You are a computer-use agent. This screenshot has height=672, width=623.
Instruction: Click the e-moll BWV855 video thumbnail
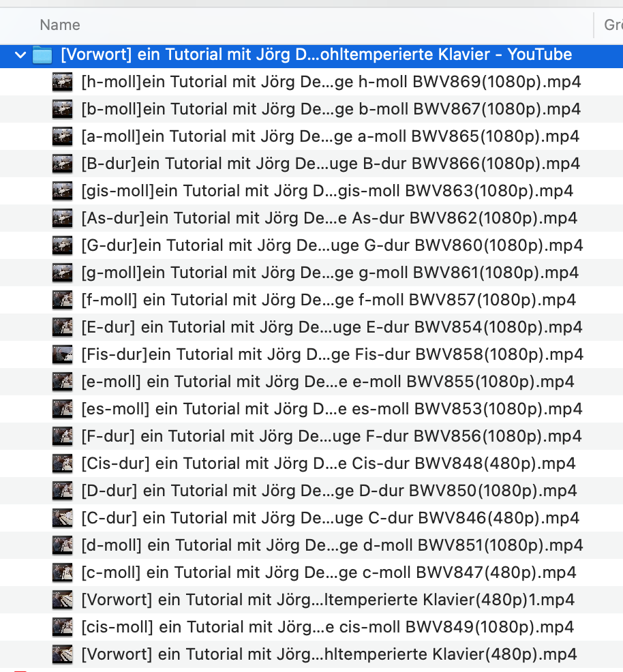click(x=63, y=382)
